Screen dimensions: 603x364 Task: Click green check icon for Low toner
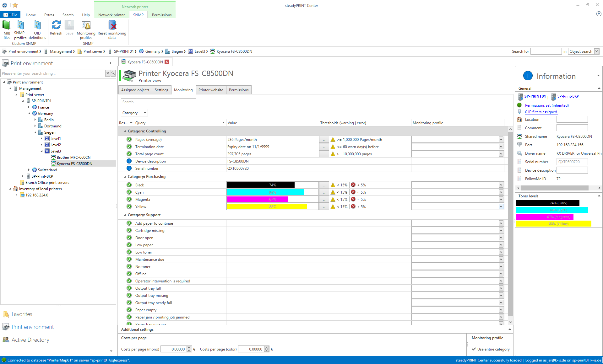tap(129, 252)
